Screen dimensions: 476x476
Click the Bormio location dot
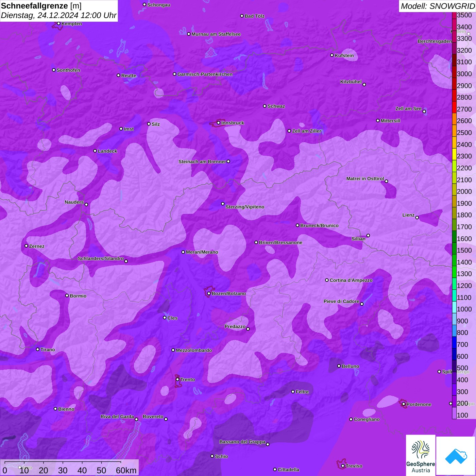(x=67, y=295)
